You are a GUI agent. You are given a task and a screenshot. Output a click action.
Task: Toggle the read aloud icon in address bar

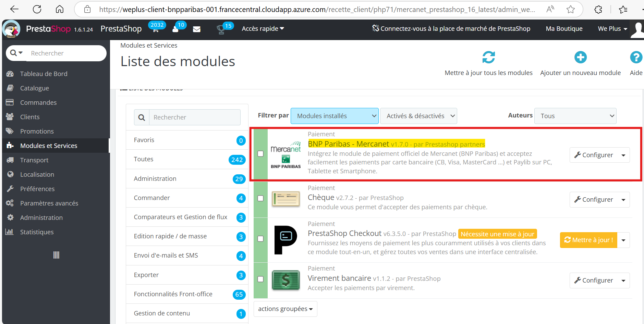[x=550, y=9]
